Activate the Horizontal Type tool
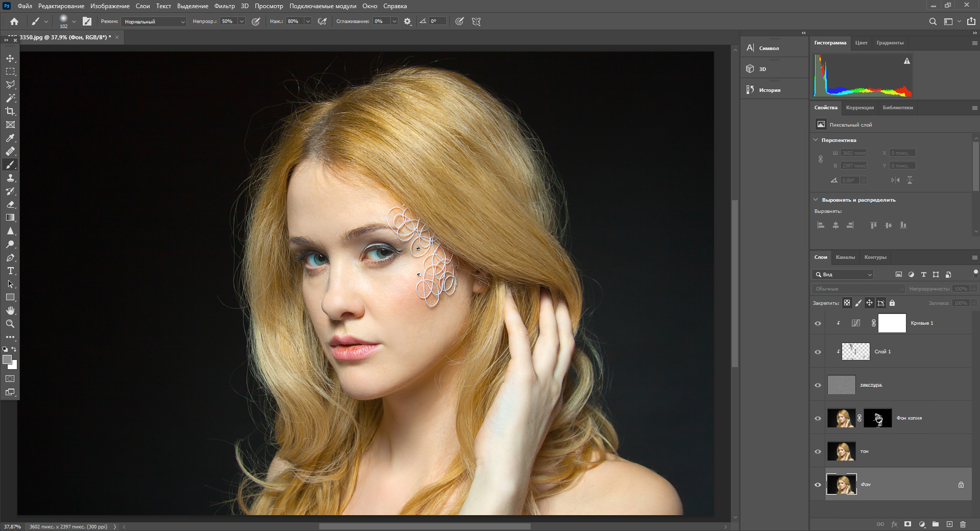This screenshot has height=531, width=980. point(10,271)
